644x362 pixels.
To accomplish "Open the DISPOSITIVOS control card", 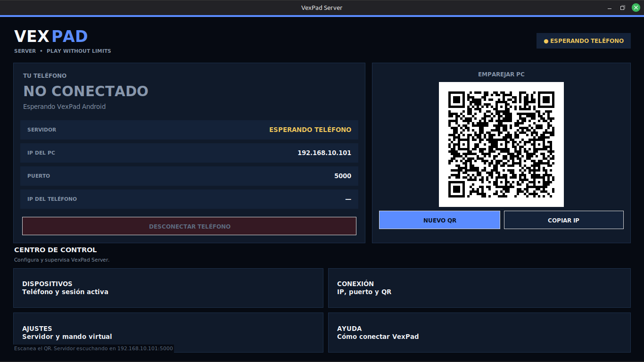I will (168, 288).
